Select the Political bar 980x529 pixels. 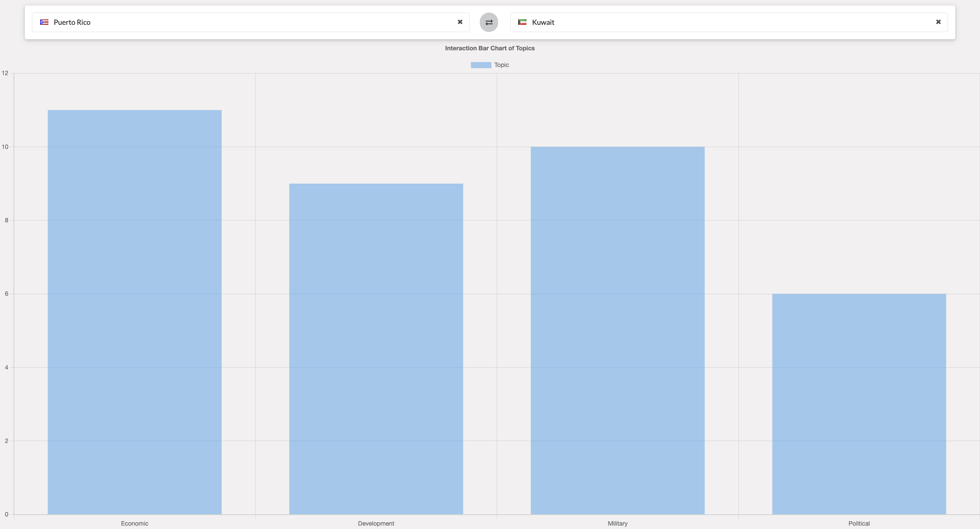[859, 404]
